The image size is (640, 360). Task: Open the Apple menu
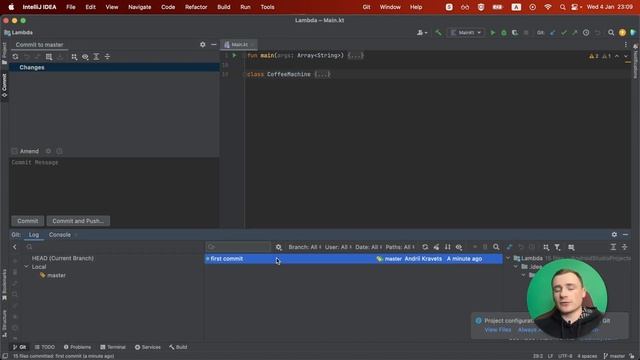coord(11,7)
